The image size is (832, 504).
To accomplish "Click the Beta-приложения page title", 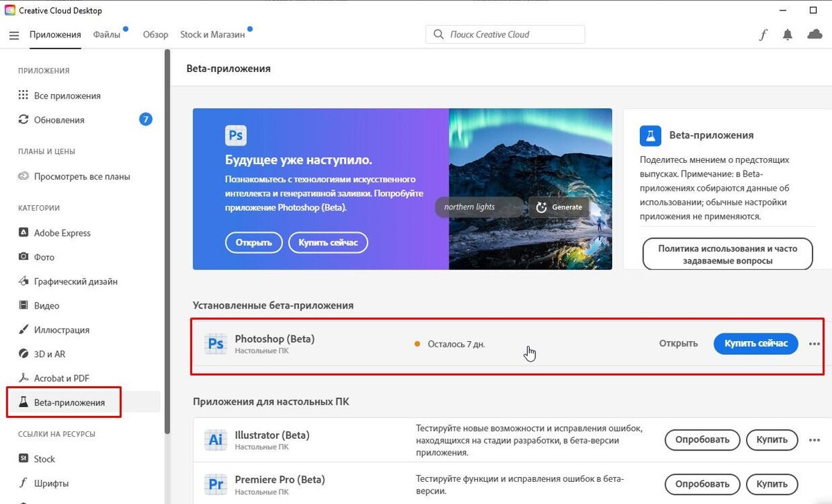I will pos(228,69).
